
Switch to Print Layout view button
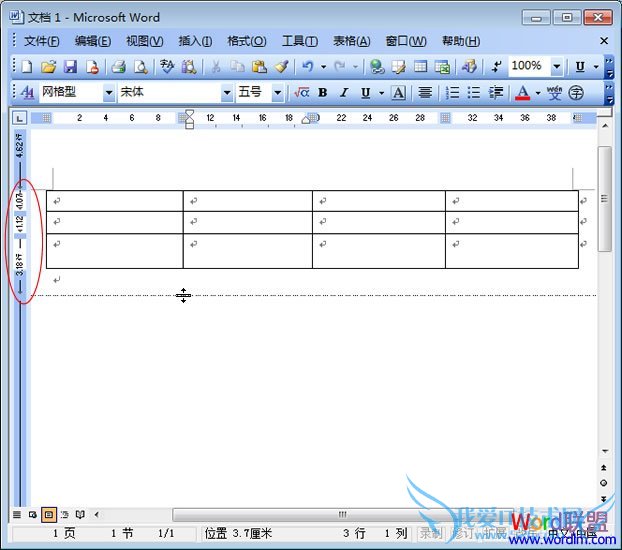click(x=48, y=515)
